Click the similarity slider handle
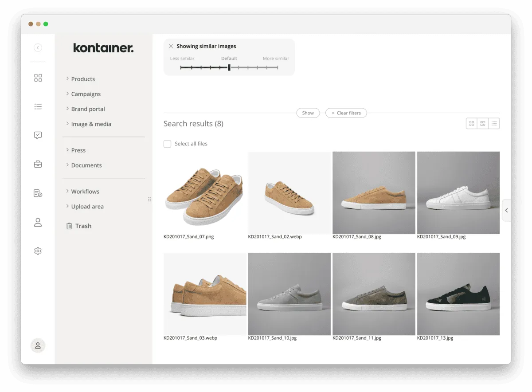Screen dimensions: 532x392 (229, 67)
